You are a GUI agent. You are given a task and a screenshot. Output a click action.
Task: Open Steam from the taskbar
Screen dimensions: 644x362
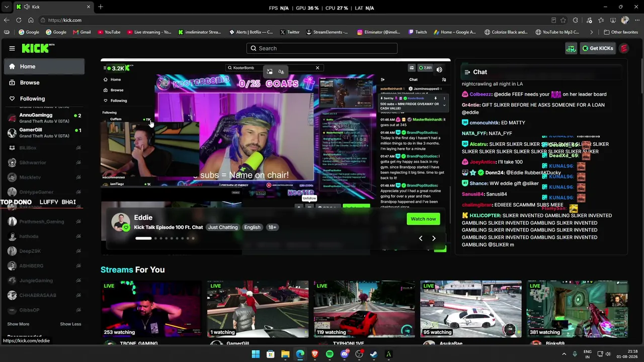[374, 354]
